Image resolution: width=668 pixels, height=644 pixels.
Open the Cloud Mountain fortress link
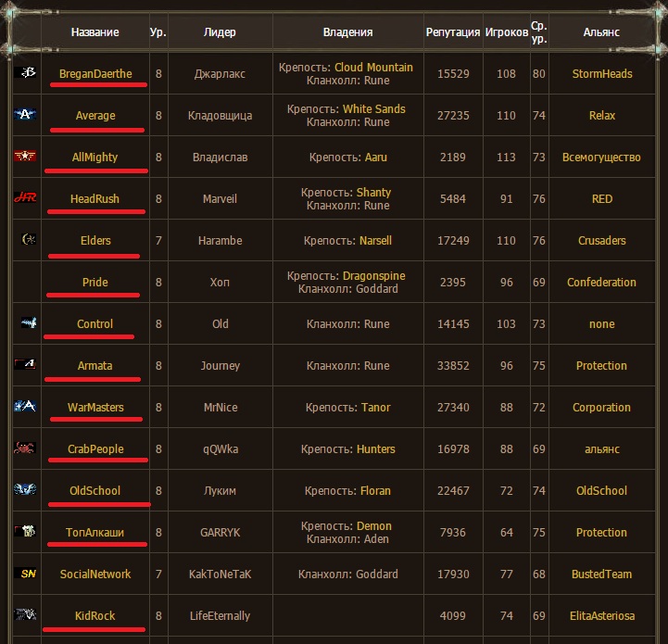click(373, 68)
